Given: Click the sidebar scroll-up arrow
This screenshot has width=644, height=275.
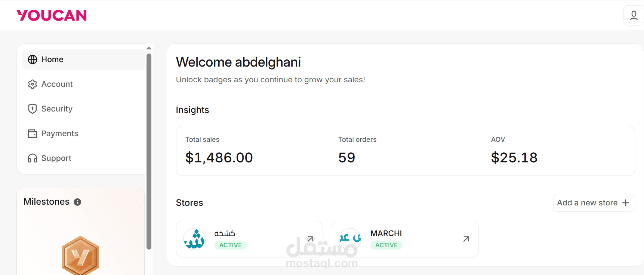Looking at the screenshot, I should click(149, 48).
